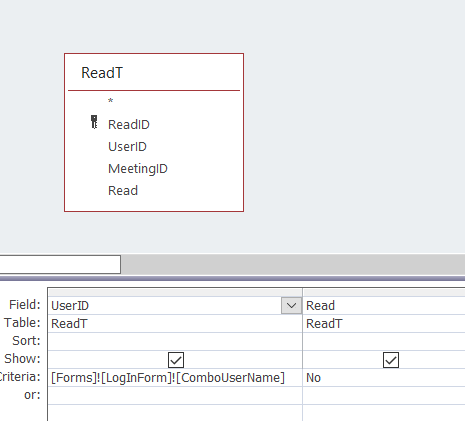Viewport: 465px width, 421px height.
Task: Click the horizontal scrollbar thumb of table pane
Action: [x=60, y=264]
